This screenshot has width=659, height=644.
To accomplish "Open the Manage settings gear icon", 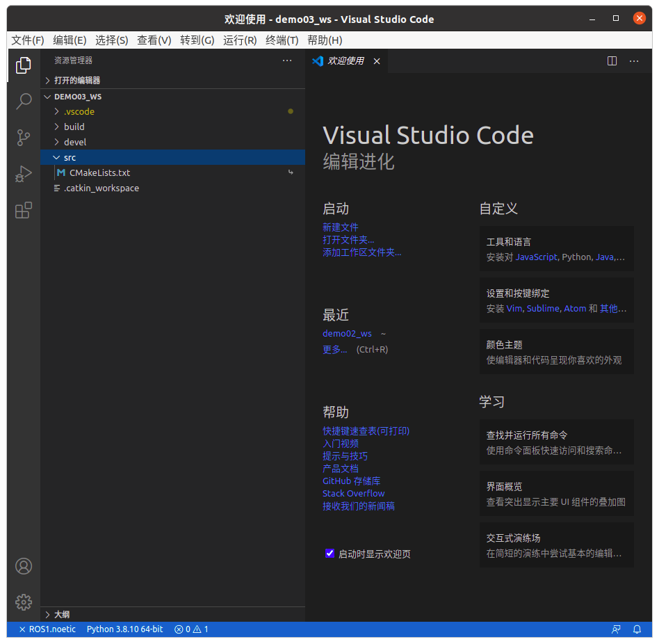I will point(23,602).
